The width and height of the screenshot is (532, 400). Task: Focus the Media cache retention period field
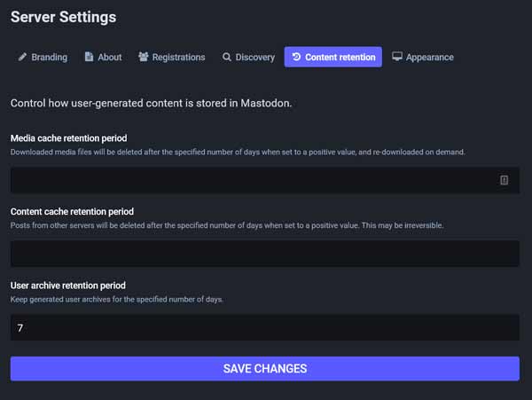264,180
